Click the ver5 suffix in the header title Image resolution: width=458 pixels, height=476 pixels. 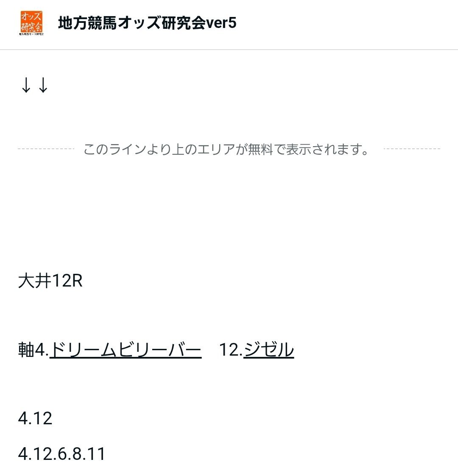point(221,23)
